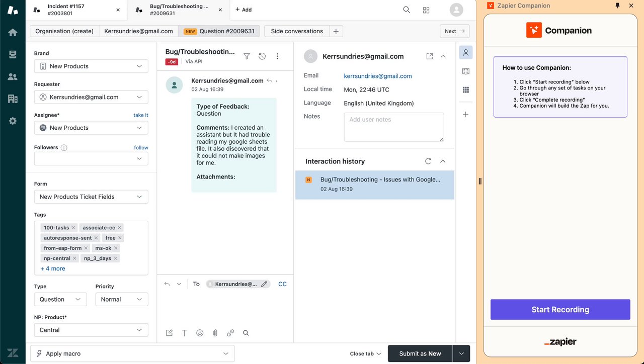Open the Apply macro dropdown

tap(133, 353)
